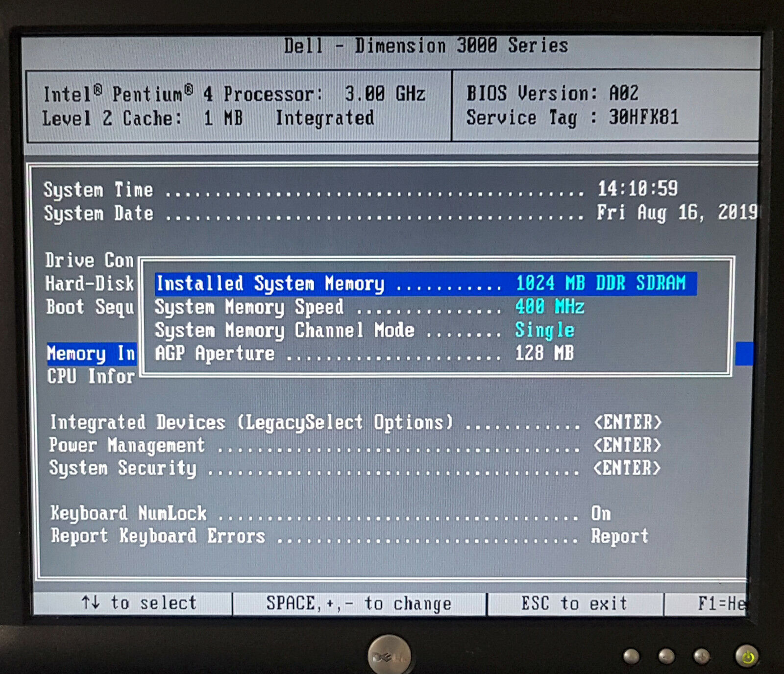Click the SPACE,+,- to change hint

tap(359, 604)
